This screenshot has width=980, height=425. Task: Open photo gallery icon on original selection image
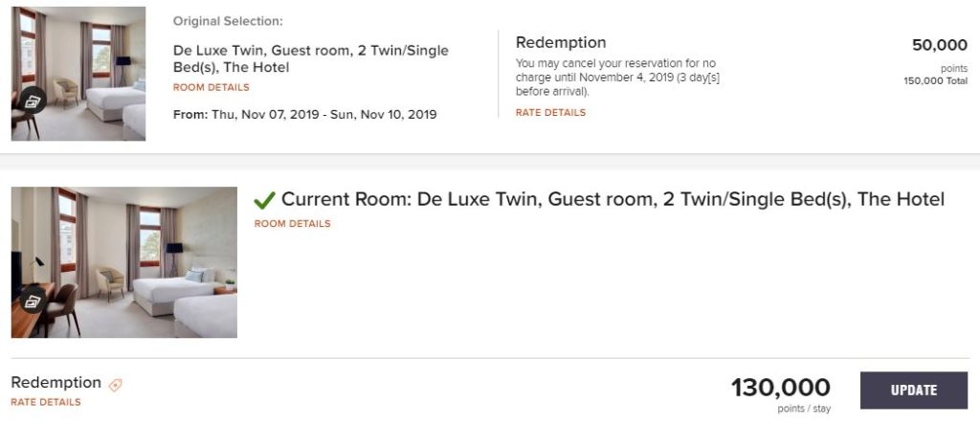point(32,101)
